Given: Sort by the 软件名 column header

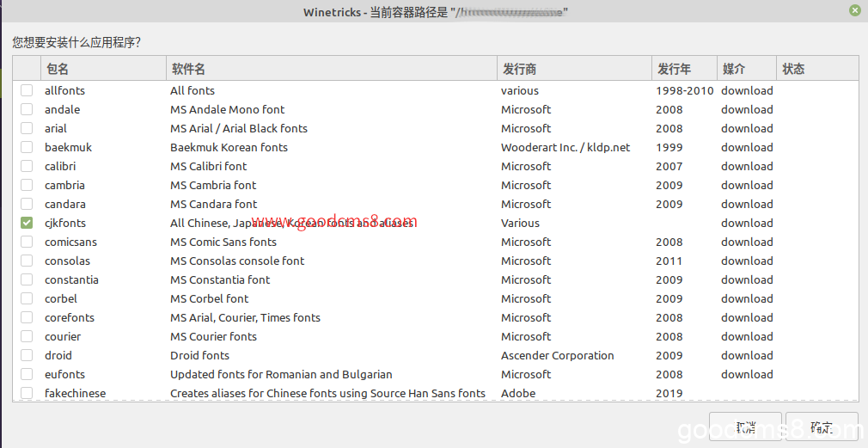Looking at the screenshot, I should (x=332, y=69).
